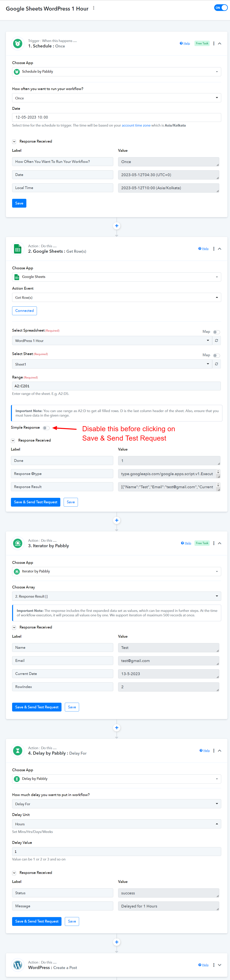Open three-dot menu for Iterator step

point(214,543)
